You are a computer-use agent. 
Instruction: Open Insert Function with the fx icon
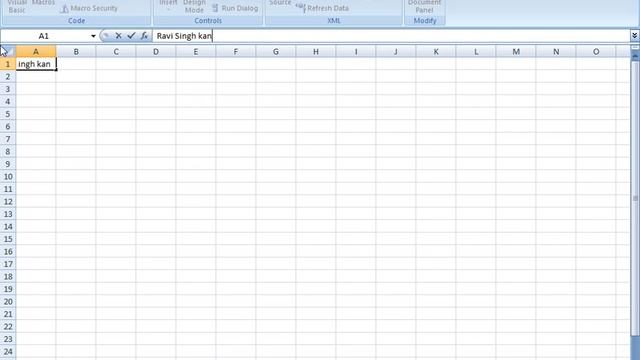click(144, 36)
